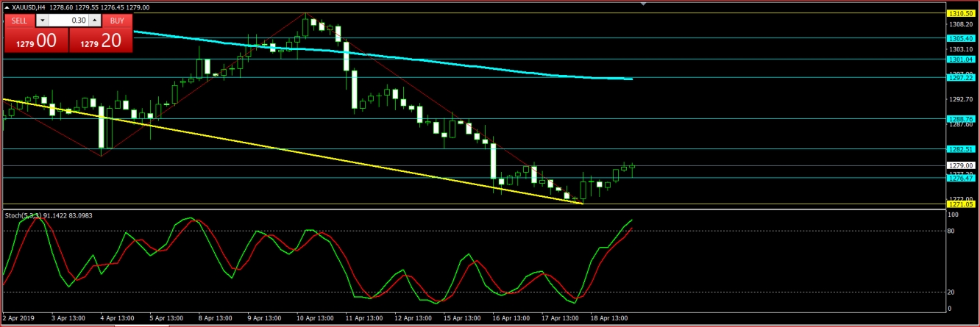
Task: Select the 1310.50 yellow price label
Action: 960,13
